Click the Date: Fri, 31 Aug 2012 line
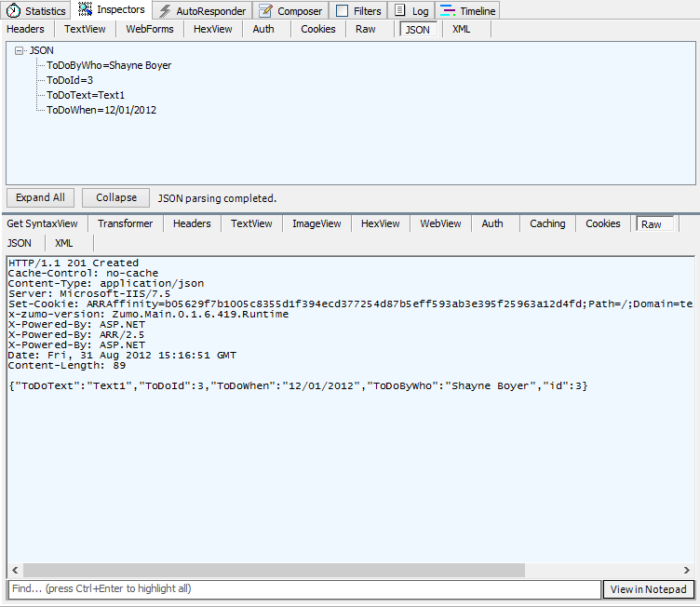 click(122, 355)
